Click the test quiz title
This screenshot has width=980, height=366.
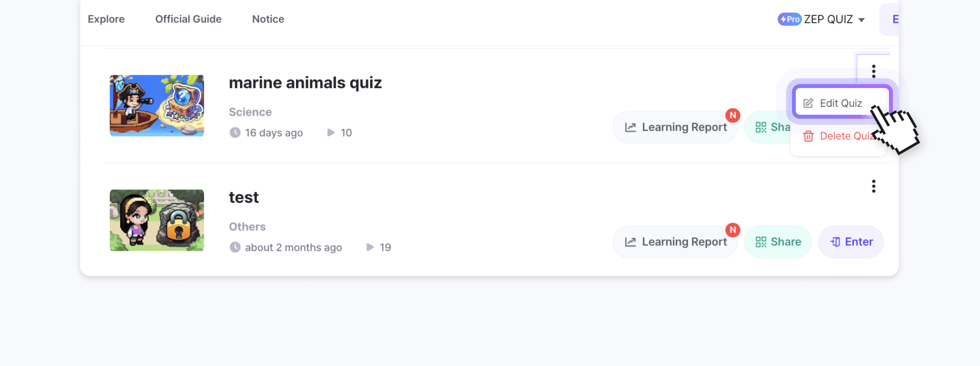pyautogui.click(x=244, y=197)
